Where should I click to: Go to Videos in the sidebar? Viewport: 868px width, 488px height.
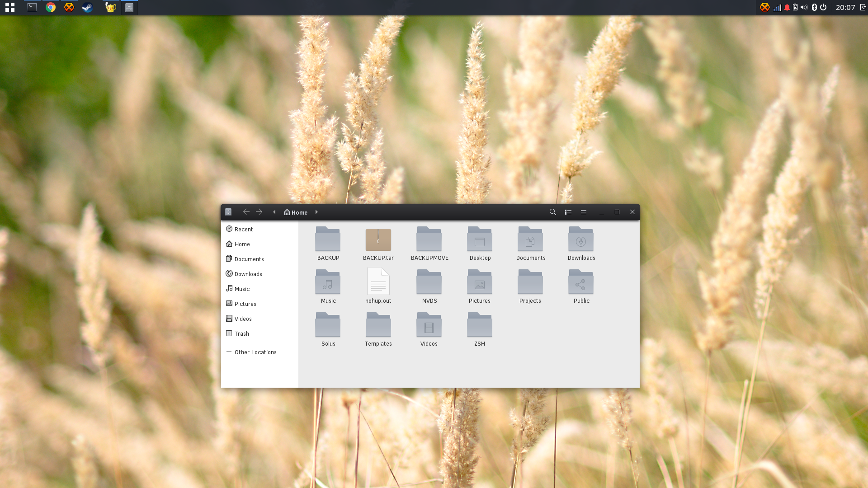tap(259, 319)
